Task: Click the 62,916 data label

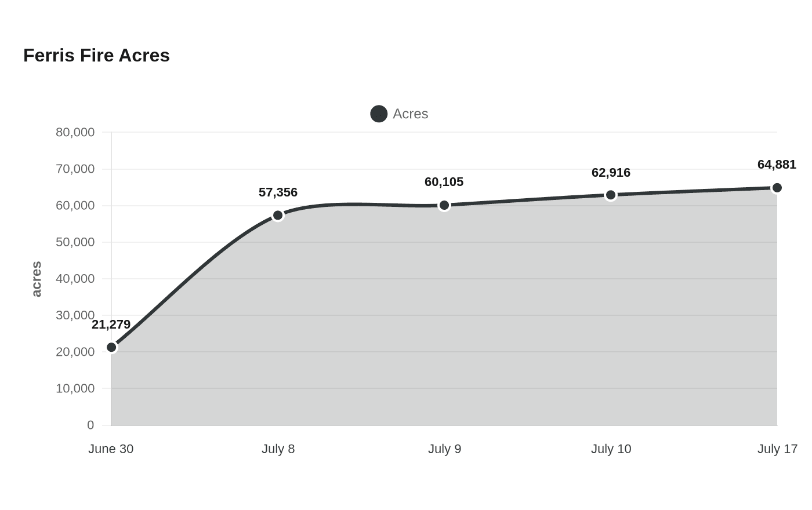Action: click(611, 172)
